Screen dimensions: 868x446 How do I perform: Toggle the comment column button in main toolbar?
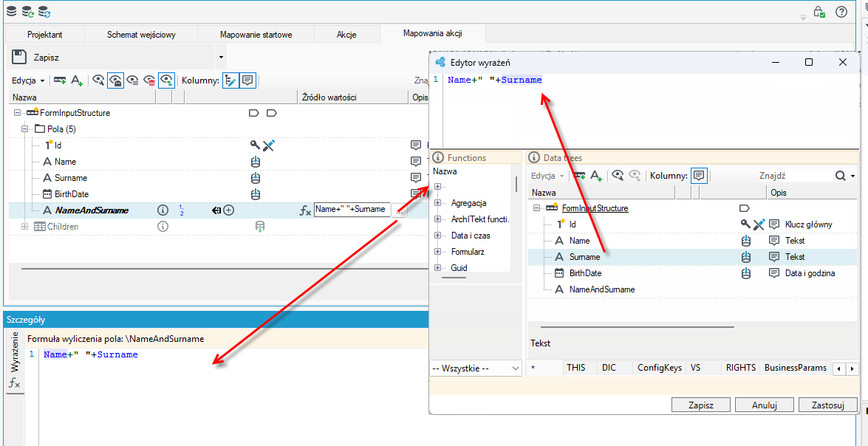coord(247,80)
